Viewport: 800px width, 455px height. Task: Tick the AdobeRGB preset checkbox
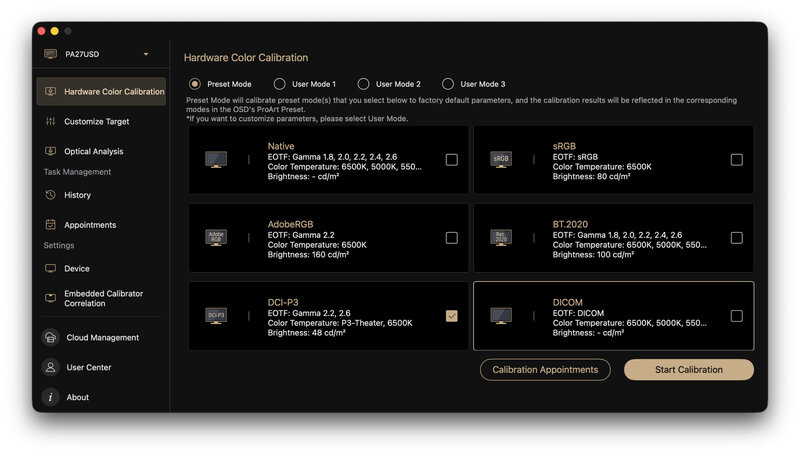[x=452, y=238]
